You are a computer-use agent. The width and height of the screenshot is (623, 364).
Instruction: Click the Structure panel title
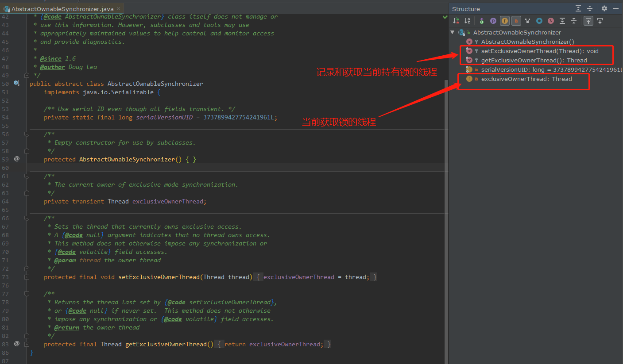click(466, 9)
